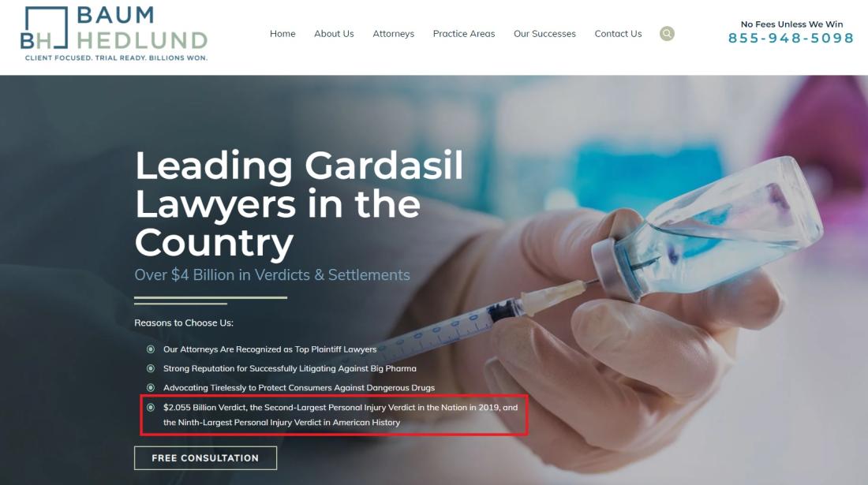Expand the Our Successes navigation menu
The image size is (868, 485).
click(x=544, y=34)
